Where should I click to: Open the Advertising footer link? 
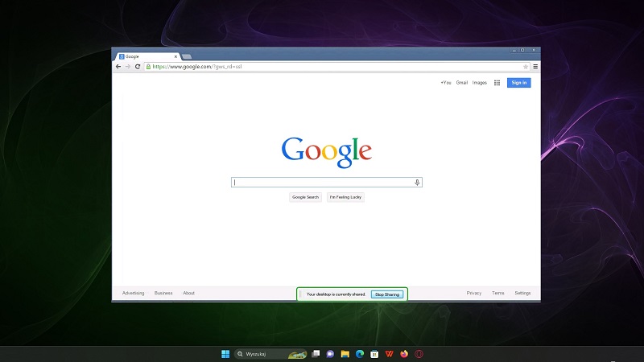(x=133, y=293)
